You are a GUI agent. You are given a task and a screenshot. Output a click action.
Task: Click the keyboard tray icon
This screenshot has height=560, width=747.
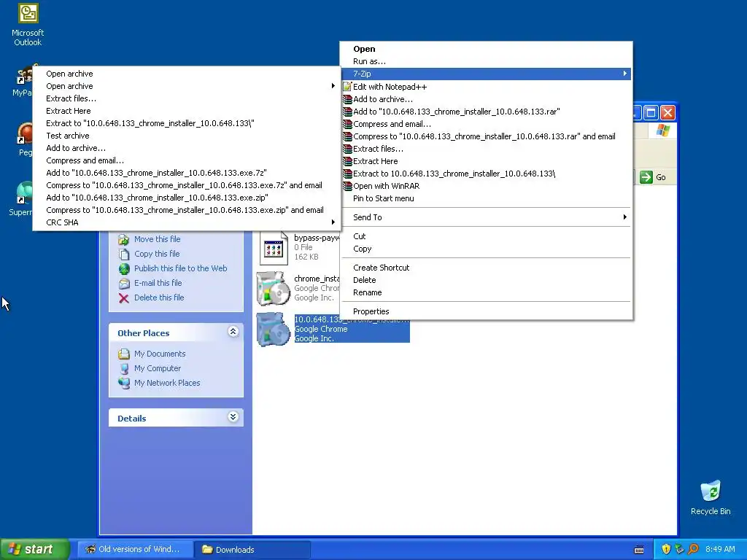click(x=639, y=550)
